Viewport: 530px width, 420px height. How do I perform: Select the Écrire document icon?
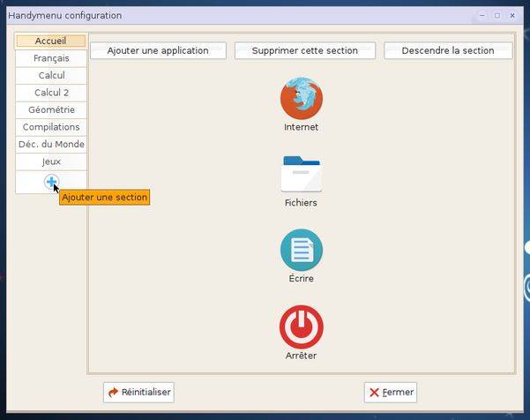tap(302, 250)
